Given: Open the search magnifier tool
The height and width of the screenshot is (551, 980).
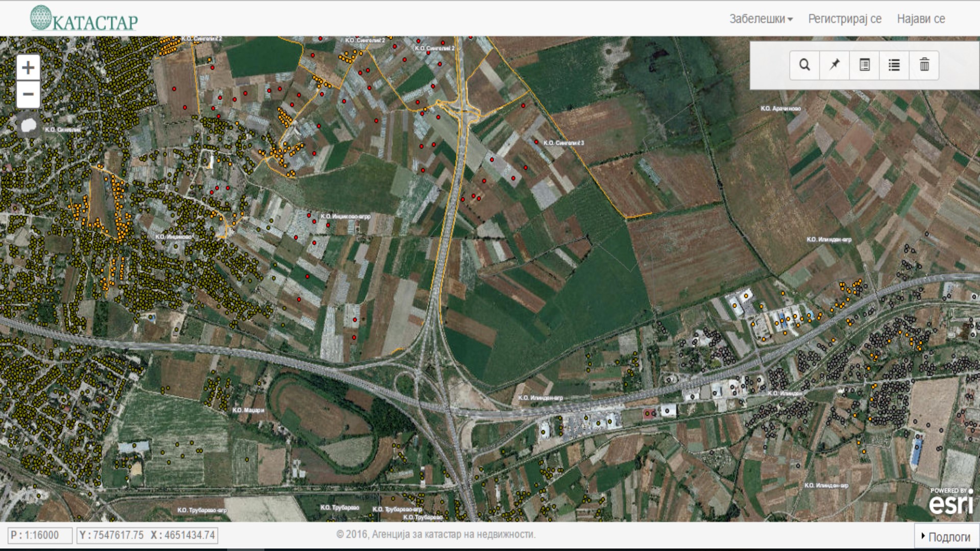Looking at the screenshot, I should tap(804, 65).
